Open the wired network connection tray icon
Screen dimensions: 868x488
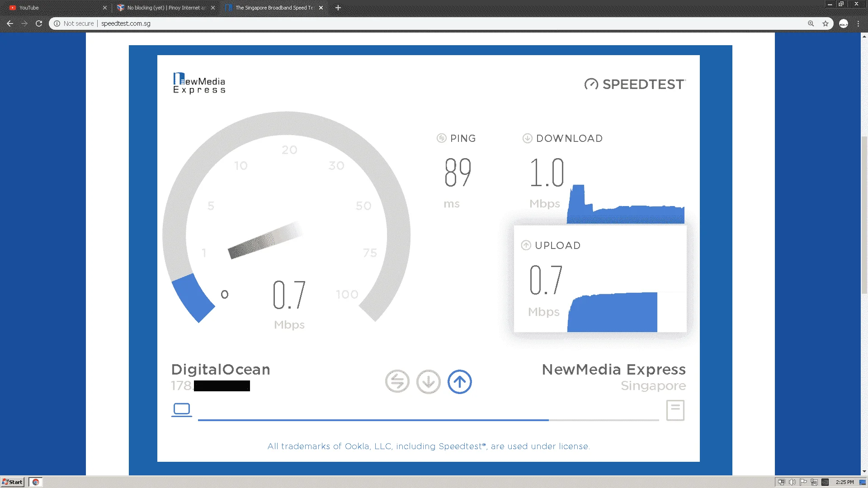(814, 482)
